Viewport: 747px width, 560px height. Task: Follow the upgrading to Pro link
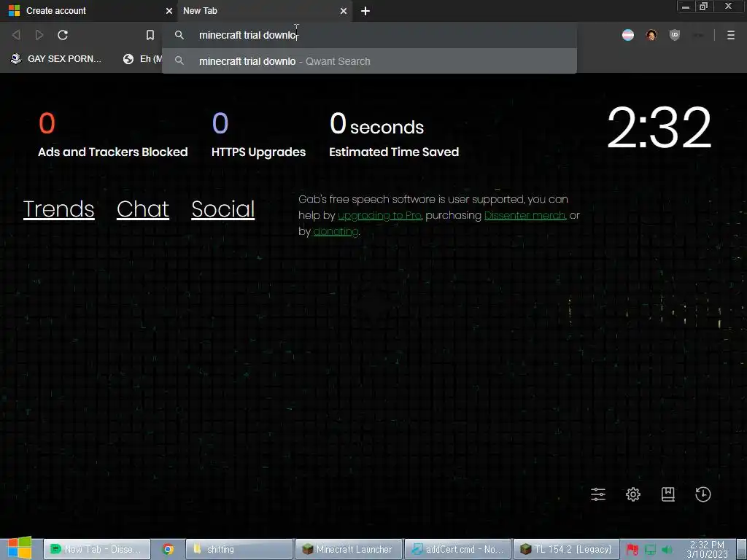tap(379, 215)
